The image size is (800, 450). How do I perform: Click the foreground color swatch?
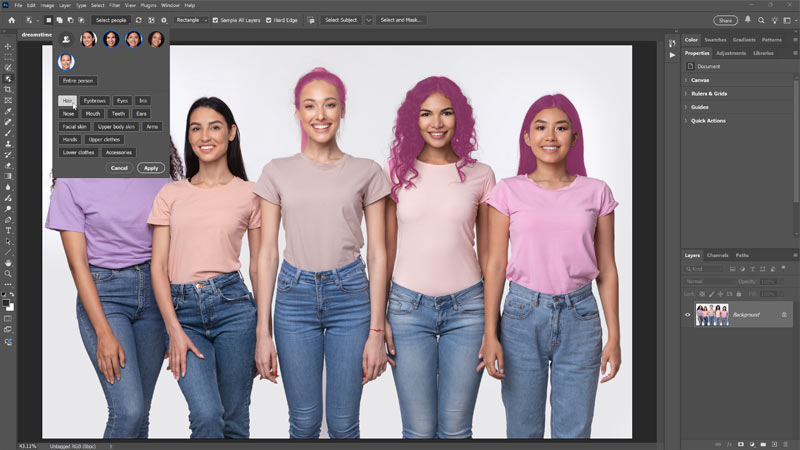tap(6, 303)
